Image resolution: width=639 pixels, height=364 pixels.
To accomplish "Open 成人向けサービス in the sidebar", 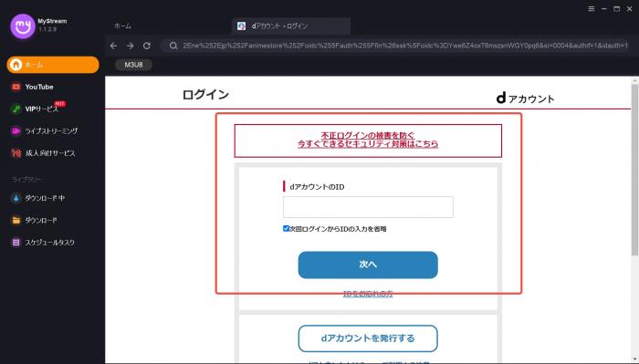I will 50,153.
